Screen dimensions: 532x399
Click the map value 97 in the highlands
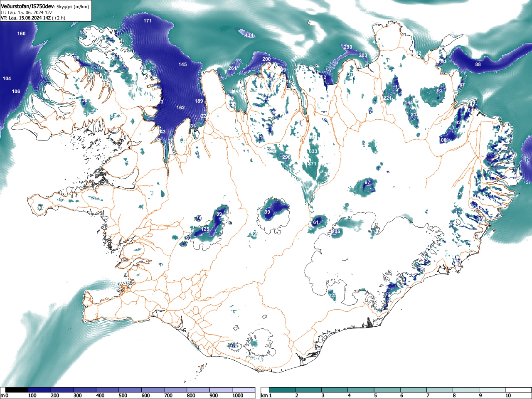(367, 182)
